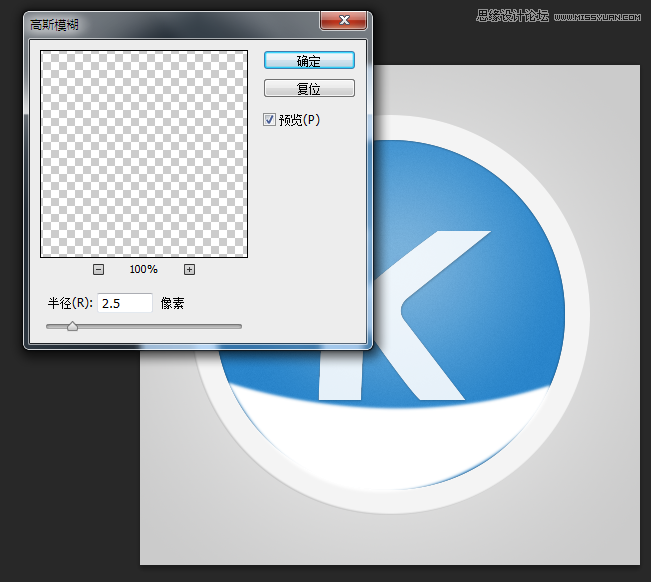Click the radius slider handle
Viewport: 651px width, 582px height.
(72, 326)
